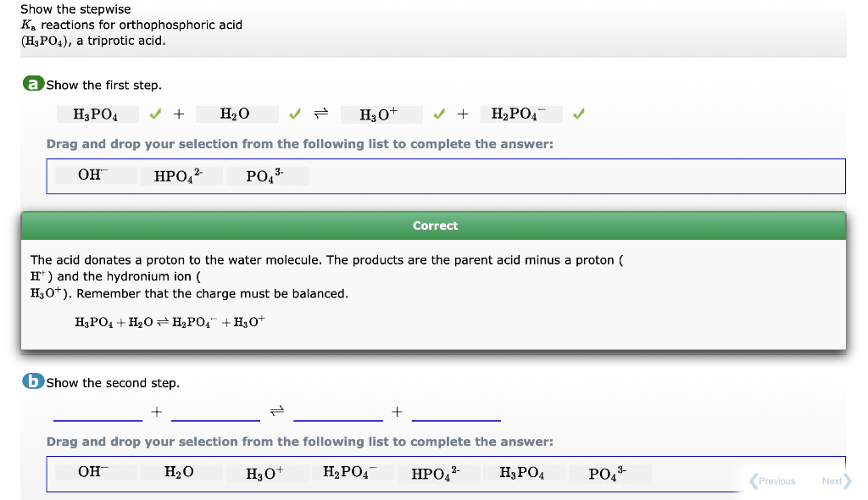Click the Previous navigation button
Viewport: 868px width, 500px height.
point(775,481)
